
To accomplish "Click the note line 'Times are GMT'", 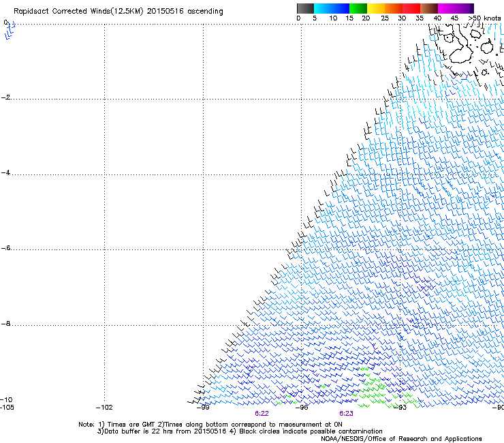I will coord(131,425).
